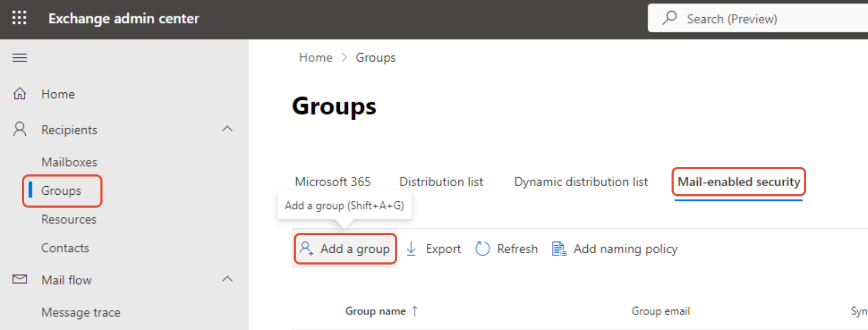Open Mailboxes in the sidebar

point(69,162)
